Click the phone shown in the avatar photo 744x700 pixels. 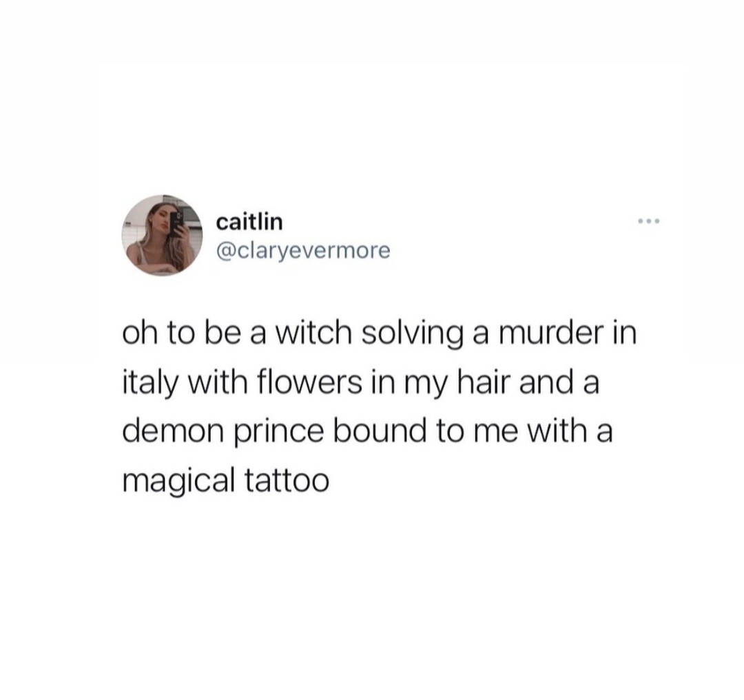(x=176, y=225)
